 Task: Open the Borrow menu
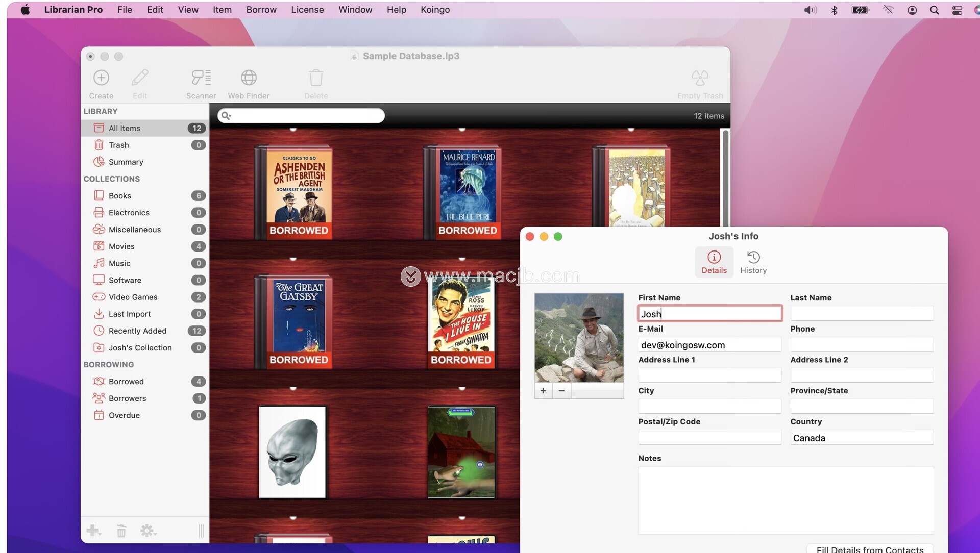pyautogui.click(x=261, y=10)
